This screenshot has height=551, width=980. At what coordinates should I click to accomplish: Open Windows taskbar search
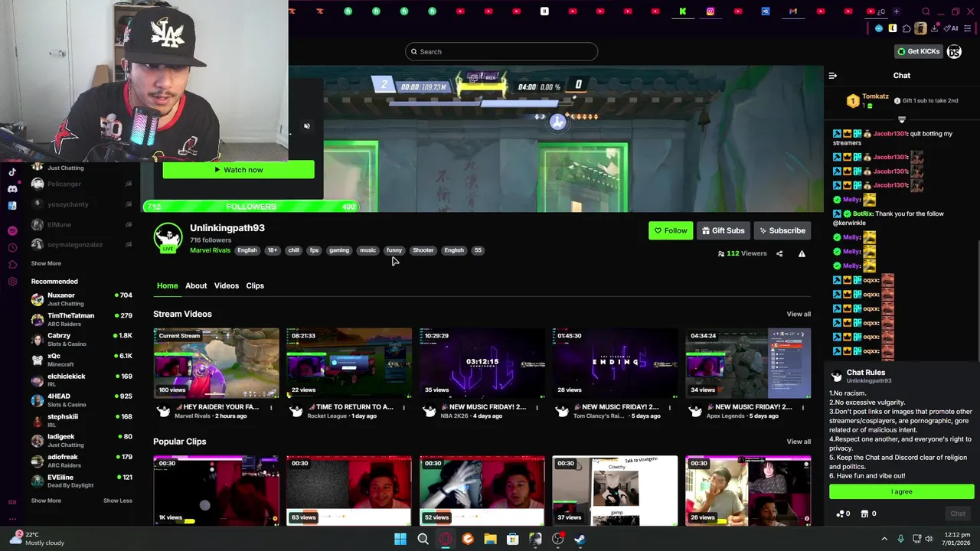pyautogui.click(x=423, y=539)
